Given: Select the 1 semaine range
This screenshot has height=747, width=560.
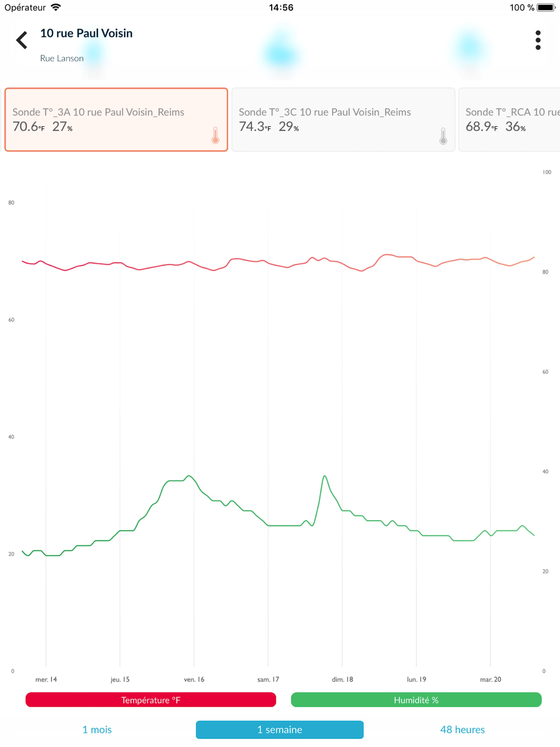Looking at the screenshot, I should 280,730.
